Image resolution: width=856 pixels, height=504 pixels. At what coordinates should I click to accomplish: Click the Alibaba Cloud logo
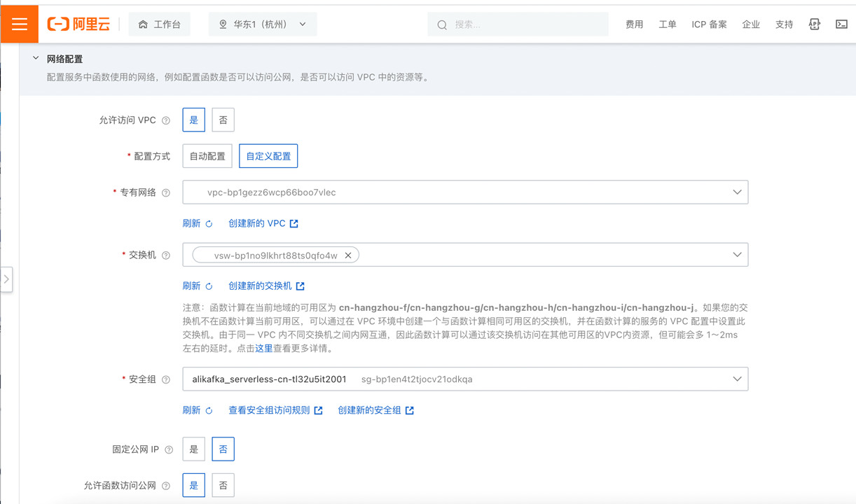click(x=78, y=23)
